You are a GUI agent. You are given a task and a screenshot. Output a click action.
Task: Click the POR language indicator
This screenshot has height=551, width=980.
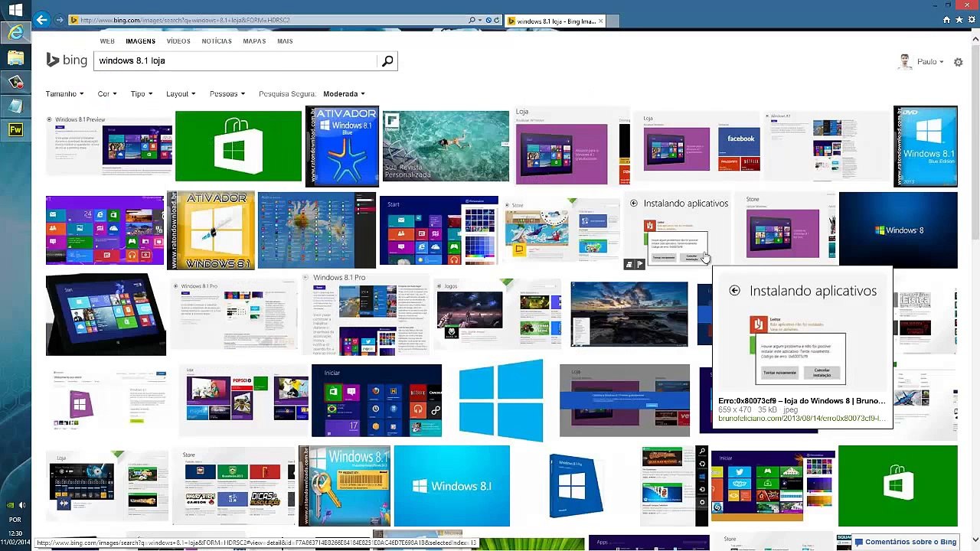tap(15, 520)
